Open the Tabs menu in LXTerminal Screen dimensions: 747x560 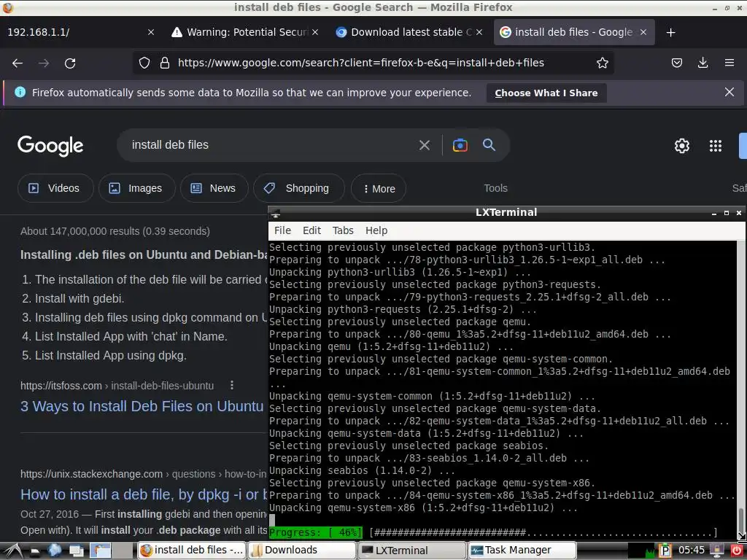[x=343, y=230]
